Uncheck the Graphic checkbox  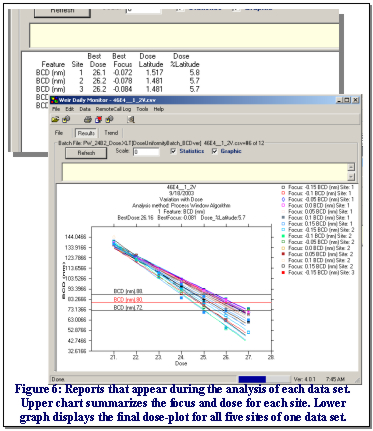tap(215, 151)
